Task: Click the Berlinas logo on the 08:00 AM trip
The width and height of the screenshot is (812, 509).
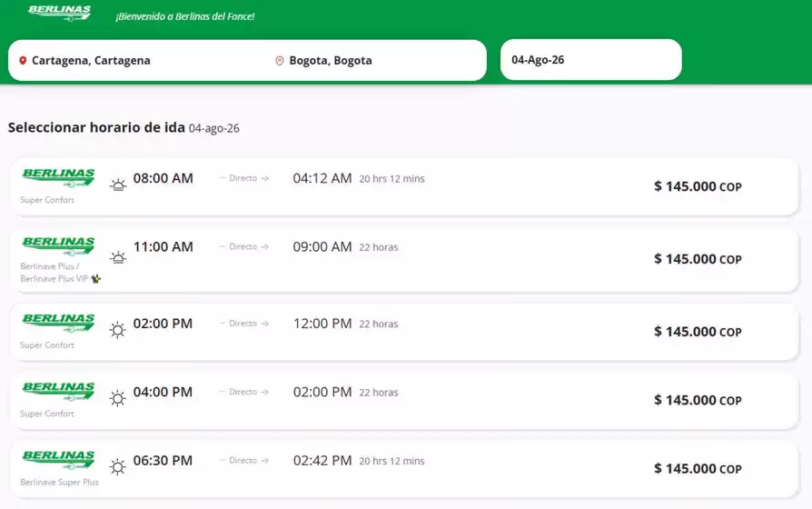Action: click(x=58, y=177)
